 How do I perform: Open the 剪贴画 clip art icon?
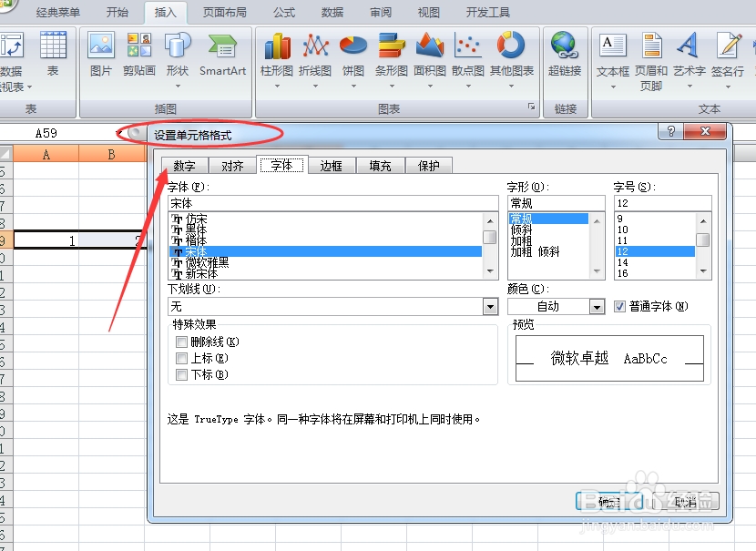tap(138, 54)
